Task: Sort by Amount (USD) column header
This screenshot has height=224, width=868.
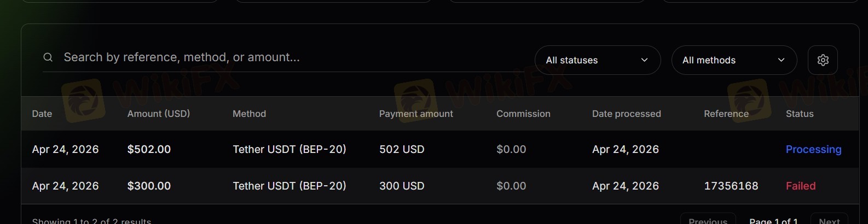Action: point(159,114)
